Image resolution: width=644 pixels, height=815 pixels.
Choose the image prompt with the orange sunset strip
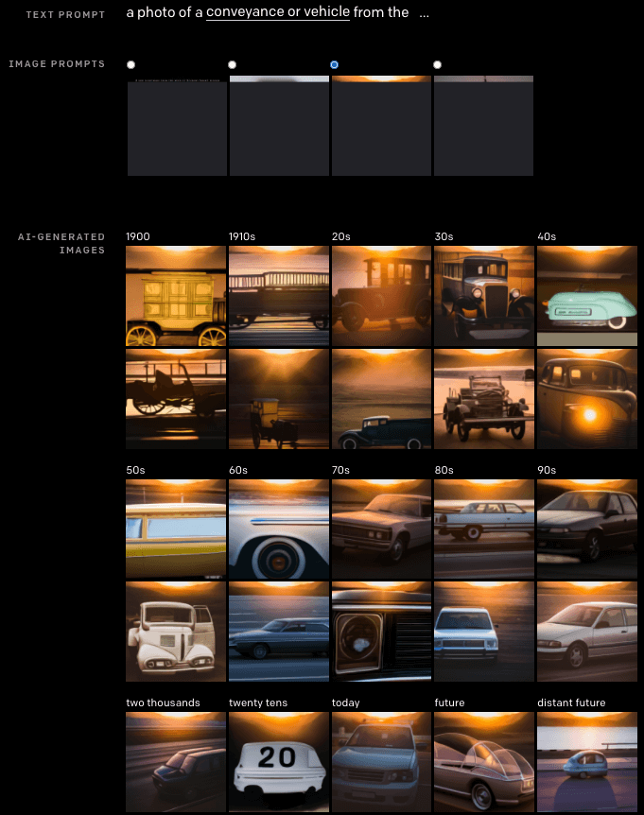(381, 126)
